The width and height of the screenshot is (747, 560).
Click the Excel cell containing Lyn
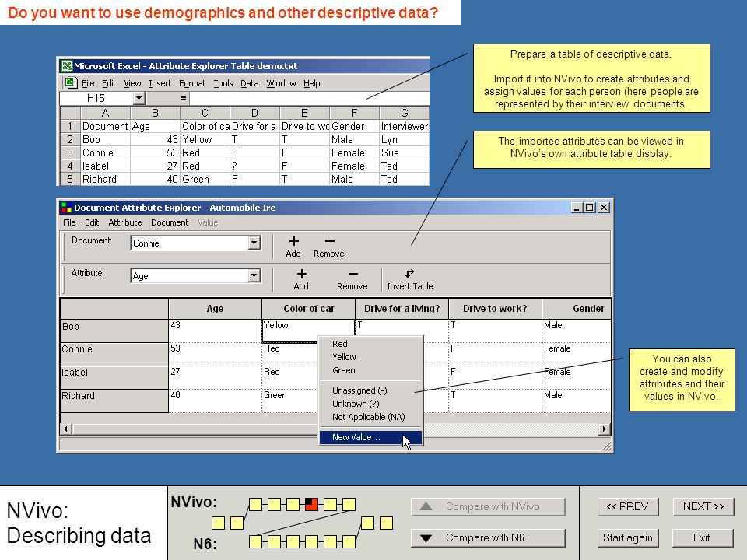point(405,139)
